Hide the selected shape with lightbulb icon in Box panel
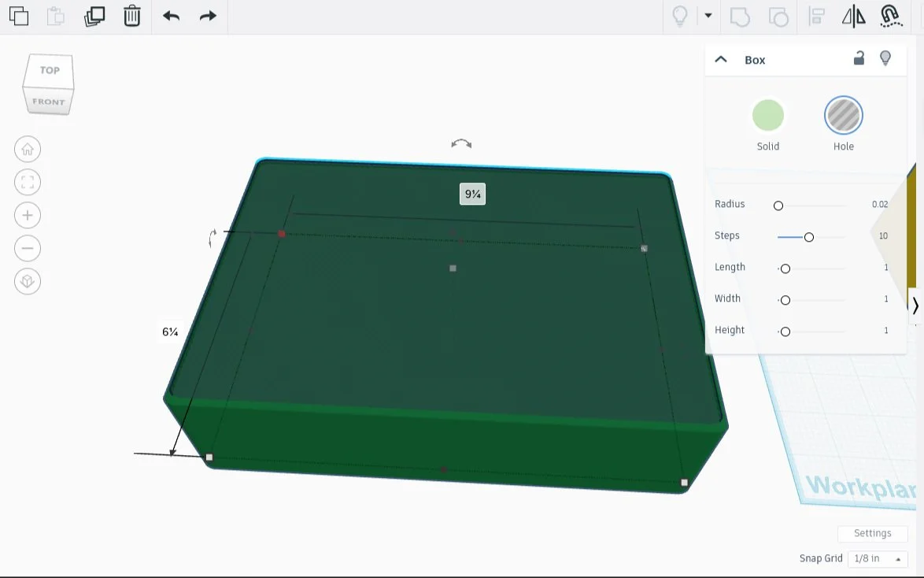The height and width of the screenshot is (578, 924). (x=885, y=57)
